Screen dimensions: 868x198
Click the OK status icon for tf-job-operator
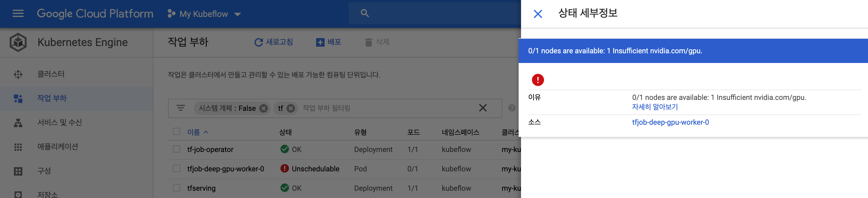coord(285,149)
